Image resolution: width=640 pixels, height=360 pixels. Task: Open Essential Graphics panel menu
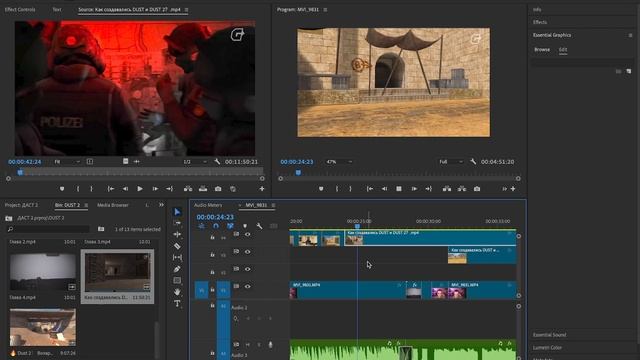(x=630, y=36)
